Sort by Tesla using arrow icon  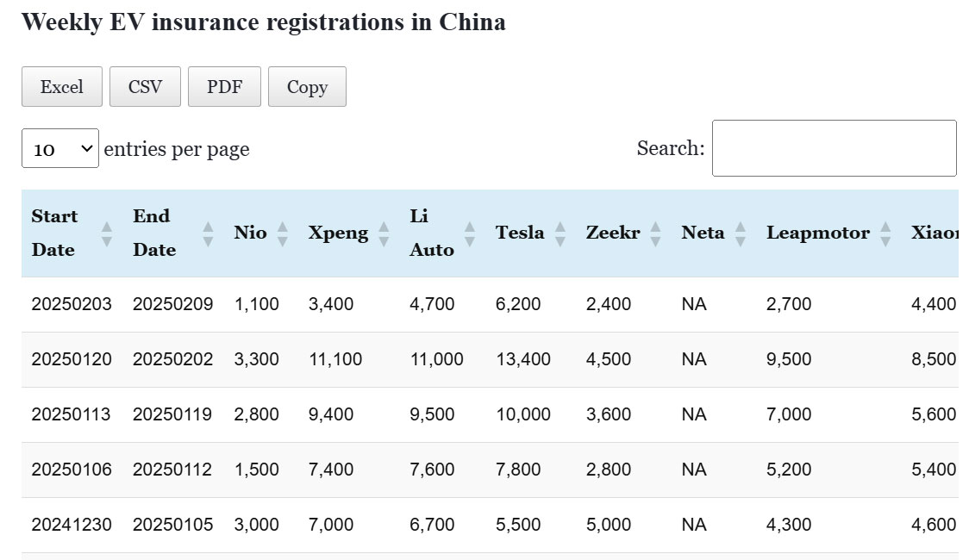coord(560,233)
